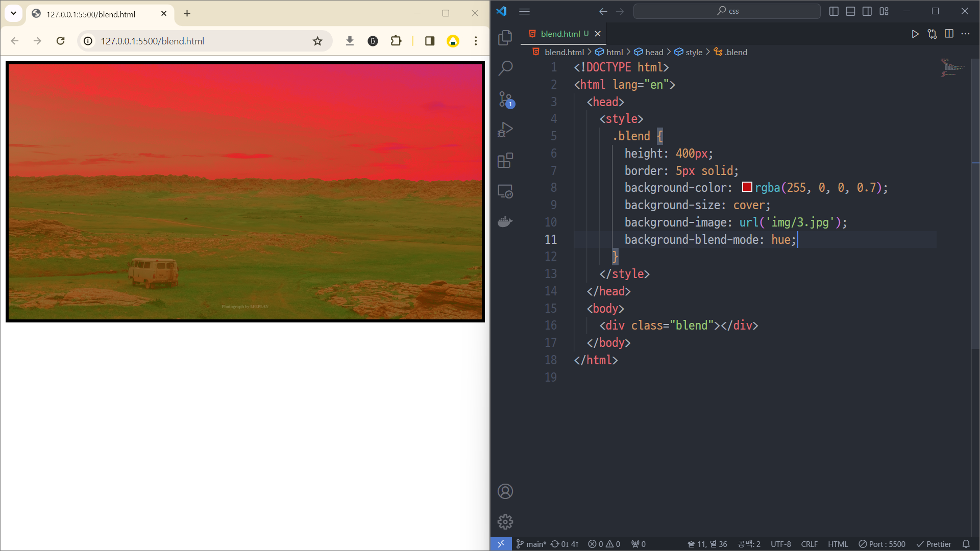Click the Chrome address bar URL
The width and height of the screenshot is (980, 551).
coord(152,41)
